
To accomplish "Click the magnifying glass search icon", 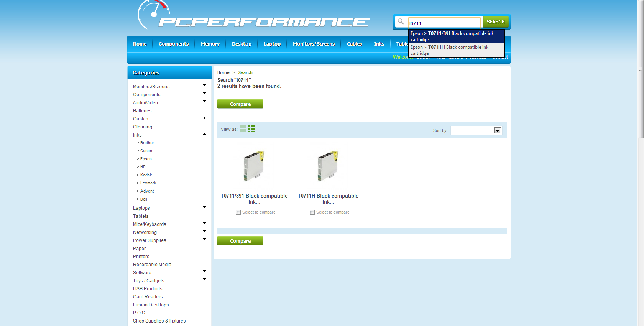I will [x=401, y=21].
